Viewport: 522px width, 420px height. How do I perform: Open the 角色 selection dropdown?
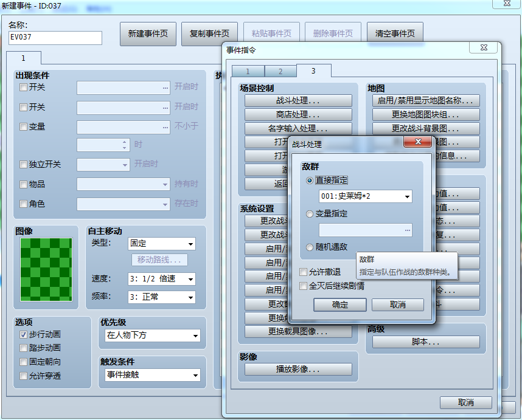pyautogui.click(x=123, y=204)
